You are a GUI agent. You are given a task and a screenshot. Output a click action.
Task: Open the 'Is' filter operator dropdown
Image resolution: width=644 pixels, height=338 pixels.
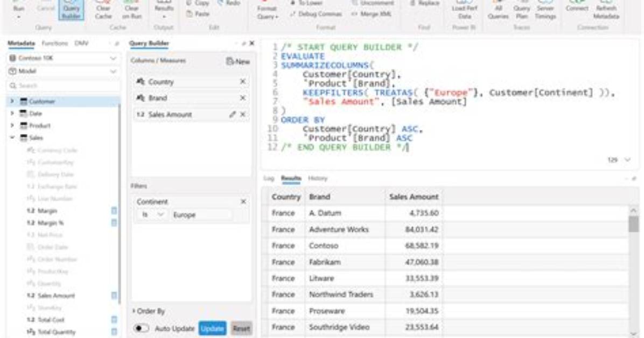pos(152,215)
